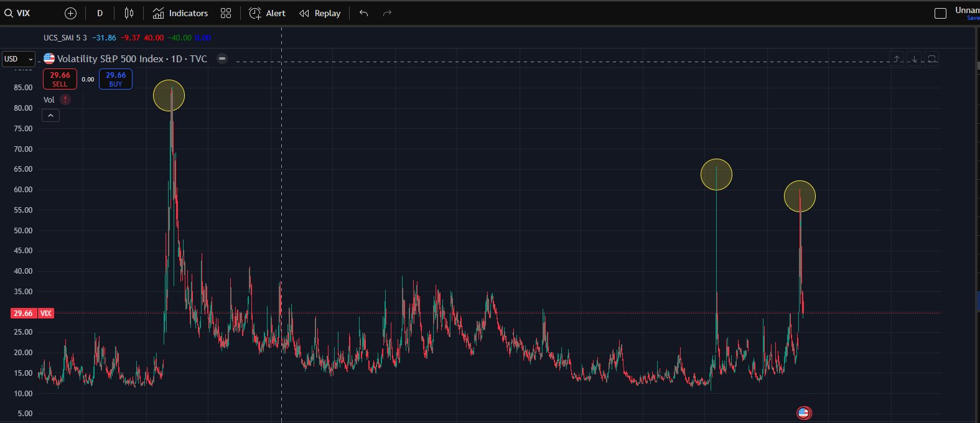Click the 0.00 spread value
The width and height of the screenshot is (980, 423).
pos(88,80)
